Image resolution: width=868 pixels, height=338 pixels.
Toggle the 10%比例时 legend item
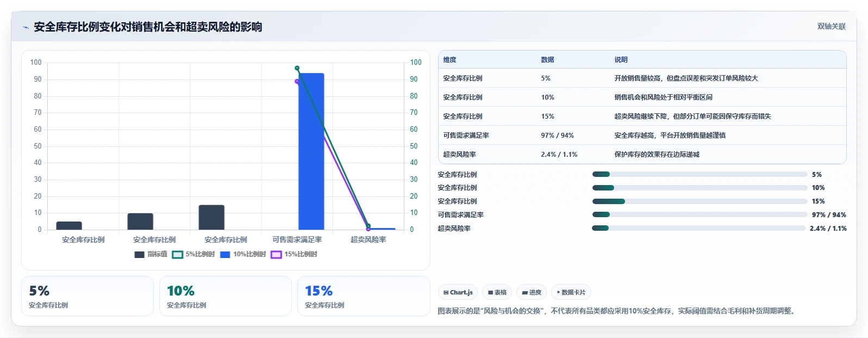[x=243, y=254]
